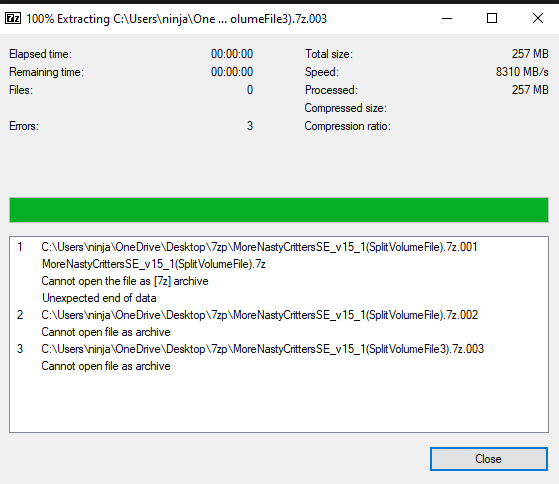Select the MoreNastyCrittersSE_v15_1(SplitVolumeFile).7z line
This screenshot has width=559, height=484.
154,264
